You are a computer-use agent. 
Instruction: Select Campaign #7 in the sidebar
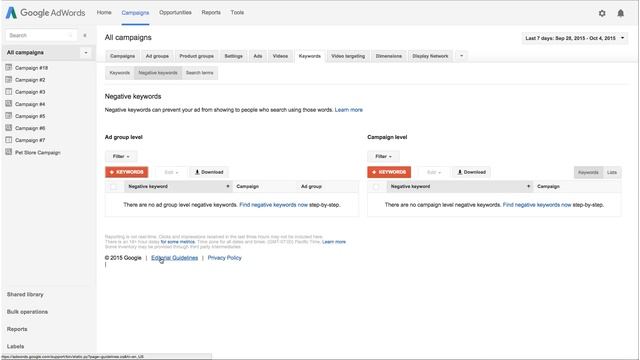tap(30, 140)
